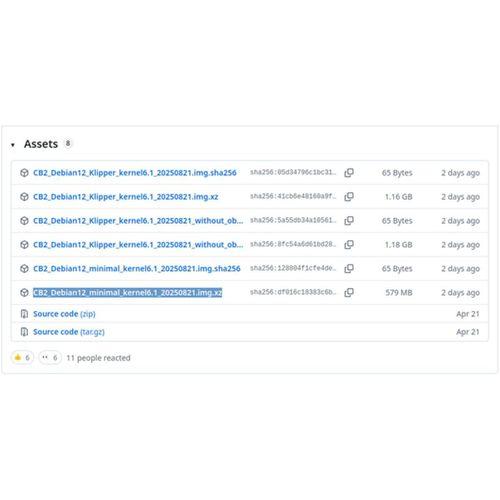Click zip file icon beside Source code (zip)
500x500 pixels.
(x=24, y=314)
